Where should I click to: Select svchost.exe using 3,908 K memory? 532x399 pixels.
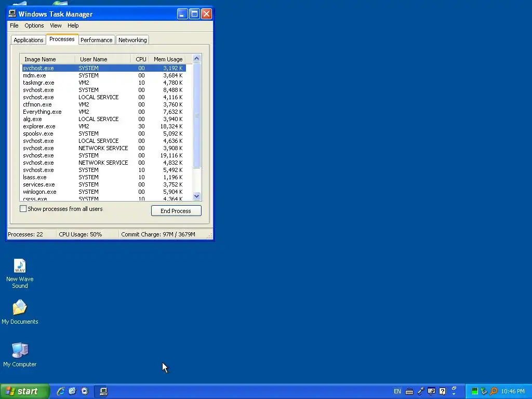pyautogui.click(x=104, y=148)
